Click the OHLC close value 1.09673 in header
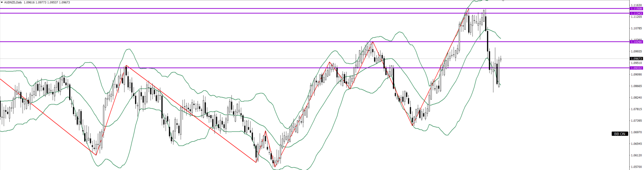 tap(64, 2)
